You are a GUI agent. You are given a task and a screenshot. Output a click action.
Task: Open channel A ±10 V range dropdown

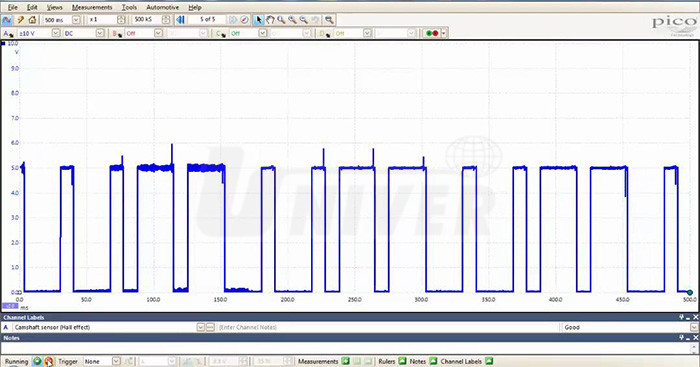point(56,33)
